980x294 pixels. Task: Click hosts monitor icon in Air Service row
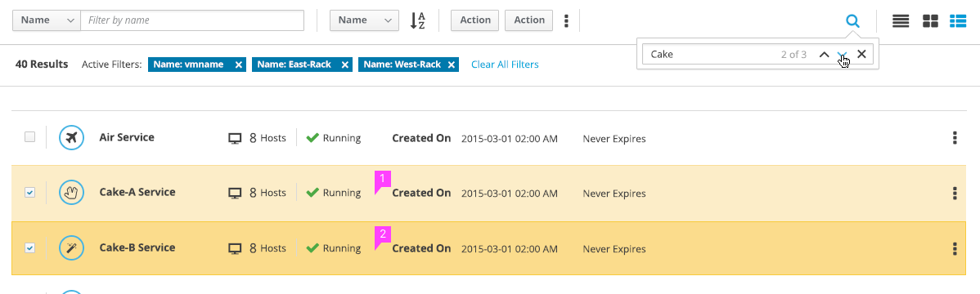(235, 139)
